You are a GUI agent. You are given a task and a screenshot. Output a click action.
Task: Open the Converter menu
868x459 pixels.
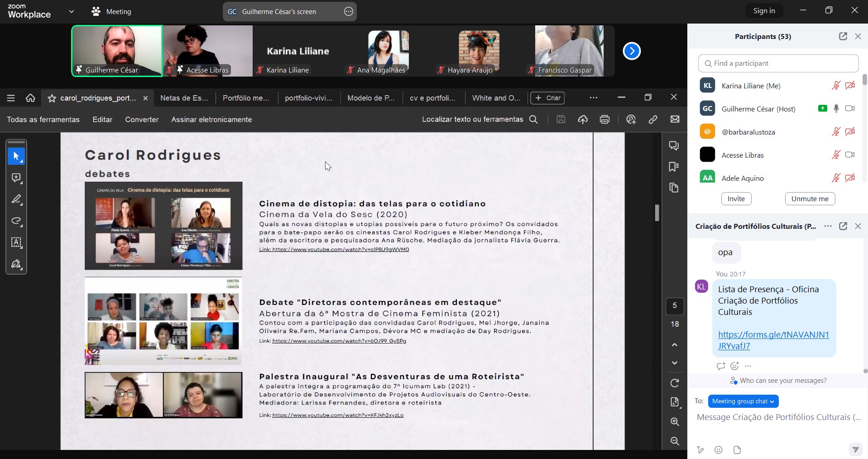[142, 120]
